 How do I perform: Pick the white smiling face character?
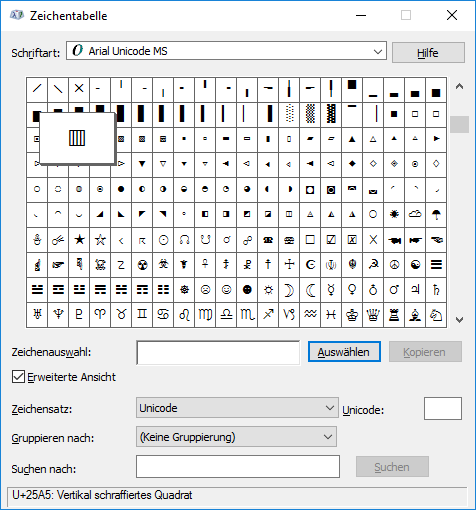click(x=226, y=290)
